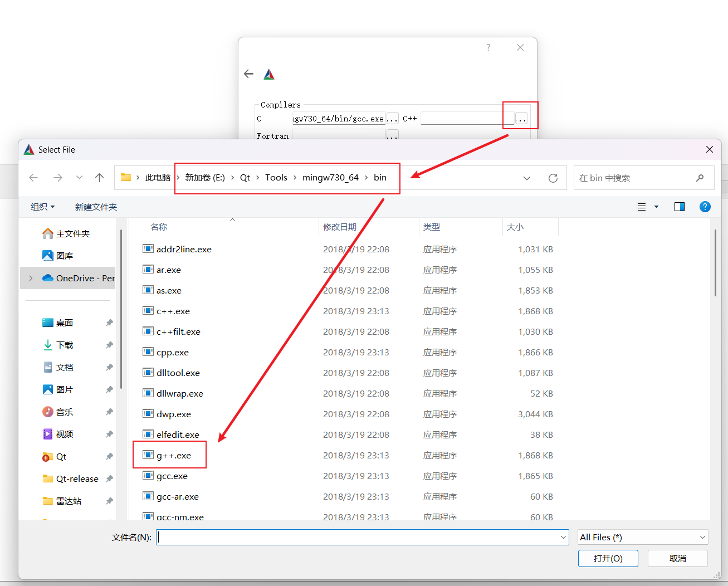The image size is (728, 586).
Task: Open the recent locations dropdown arrow
Action: (x=79, y=178)
